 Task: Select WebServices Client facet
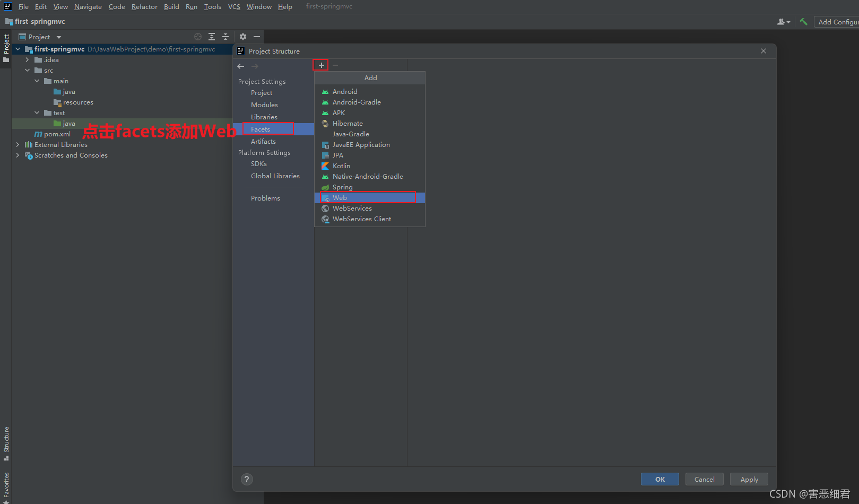tap(370, 219)
